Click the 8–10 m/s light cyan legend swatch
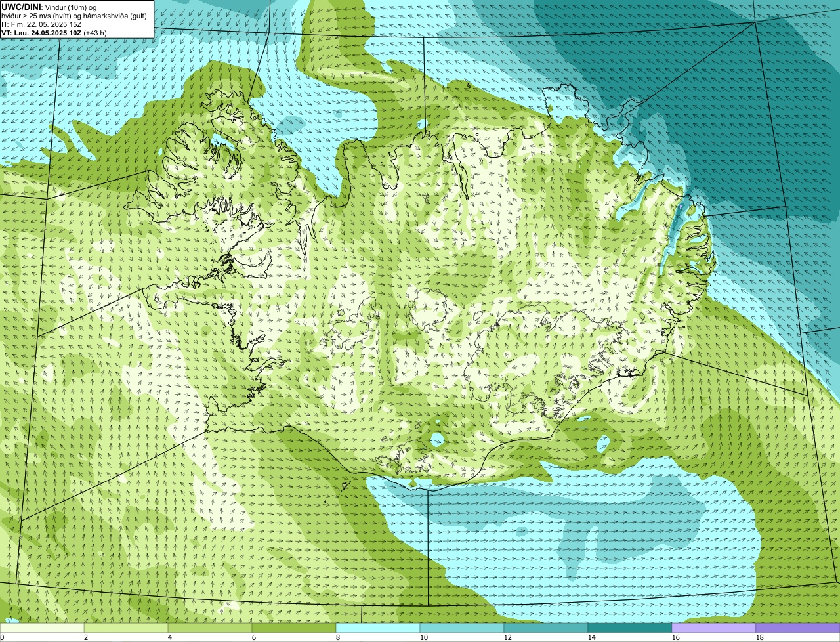The image size is (840, 642). tap(378, 628)
